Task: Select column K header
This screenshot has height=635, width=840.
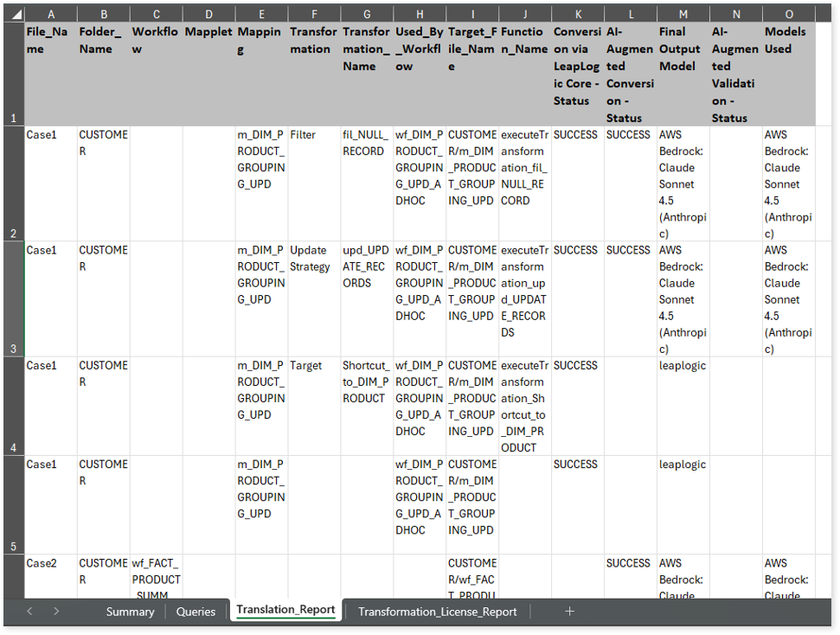Action: click(x=577, y=14)
